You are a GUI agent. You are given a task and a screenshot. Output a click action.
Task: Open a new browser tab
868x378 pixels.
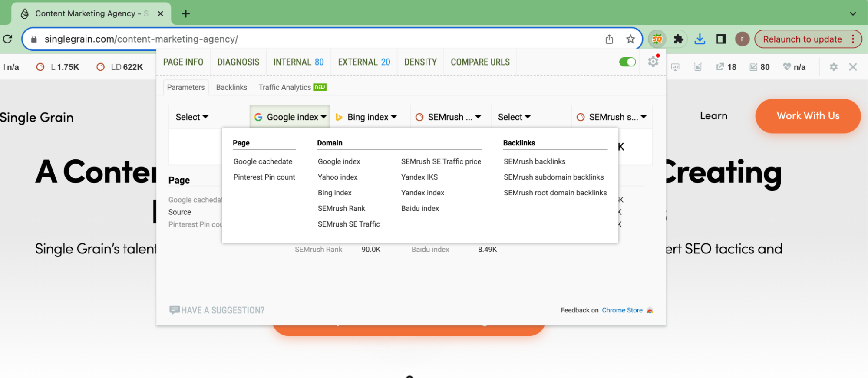pos(186,13)
